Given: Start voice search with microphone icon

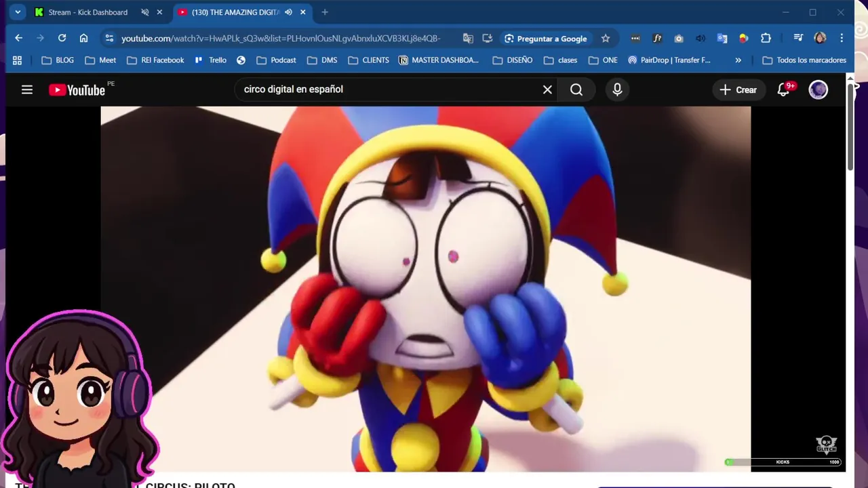Looking at the screenshot, I should [x=617, y=89].
